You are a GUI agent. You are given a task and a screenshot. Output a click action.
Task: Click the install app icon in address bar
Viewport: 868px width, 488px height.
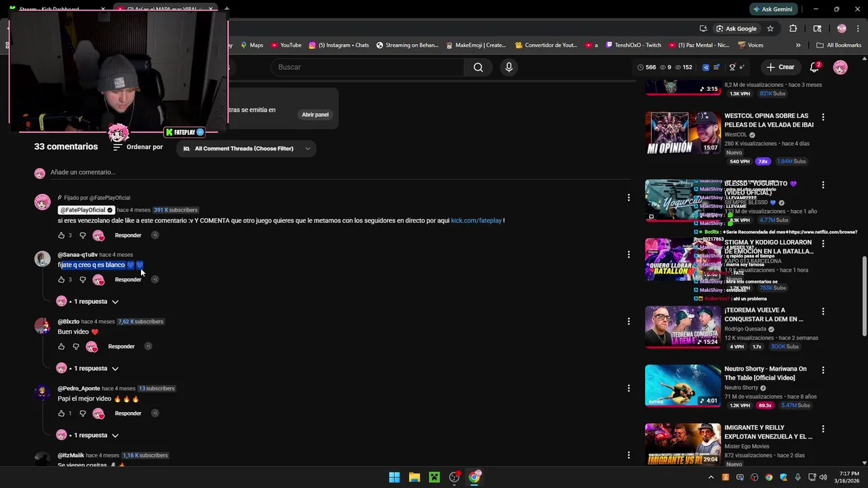pos(704,28)
